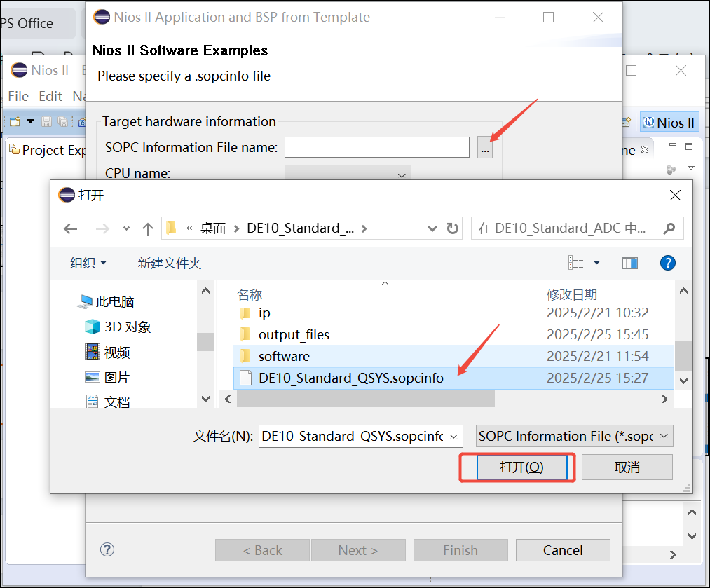Change the file view layout icon

[576, 263]
